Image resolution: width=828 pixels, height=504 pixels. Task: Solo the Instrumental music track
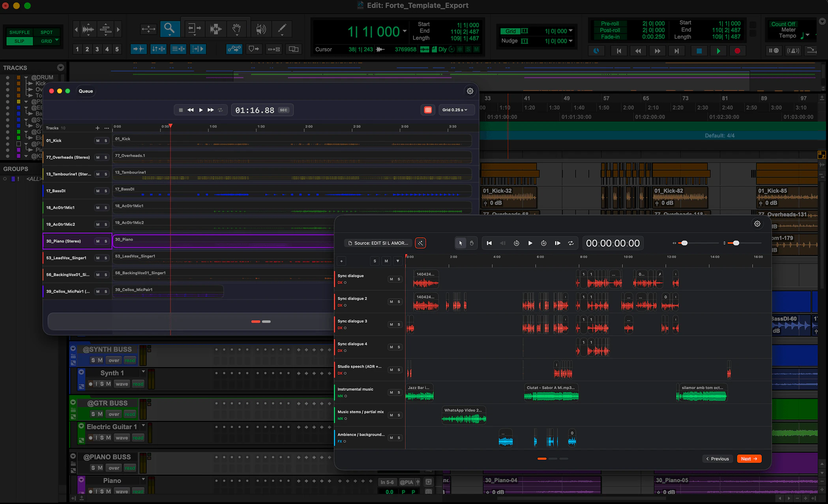tap(399, 392)
